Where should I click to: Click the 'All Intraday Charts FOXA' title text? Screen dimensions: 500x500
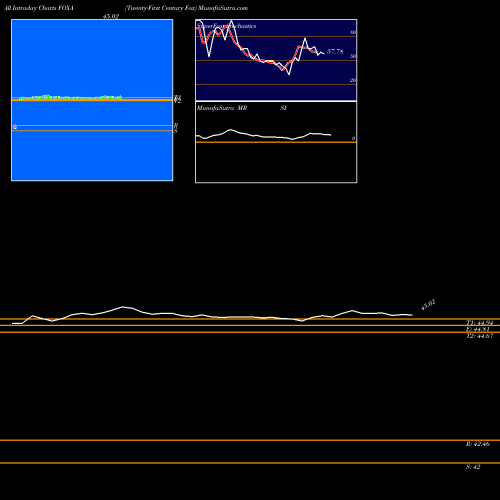[39, 8]
